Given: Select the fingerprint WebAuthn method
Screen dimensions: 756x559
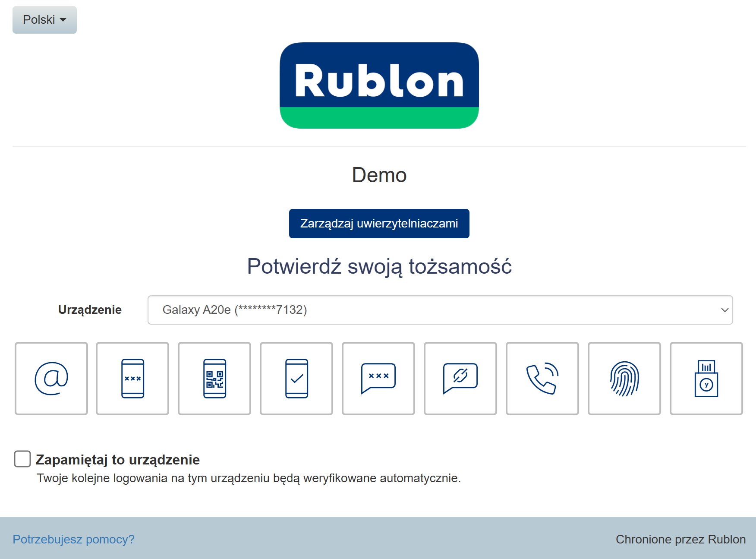Looking at the screenshot, I should [624, 379].
